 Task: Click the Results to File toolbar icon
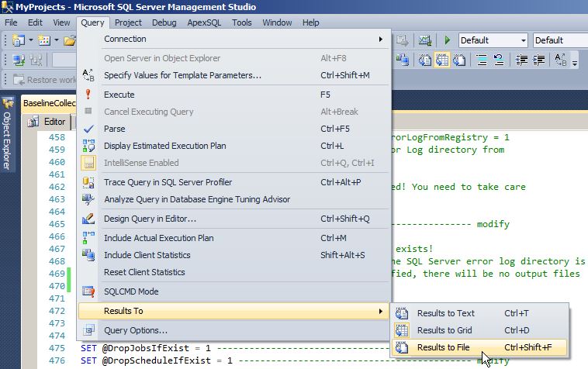459,60
